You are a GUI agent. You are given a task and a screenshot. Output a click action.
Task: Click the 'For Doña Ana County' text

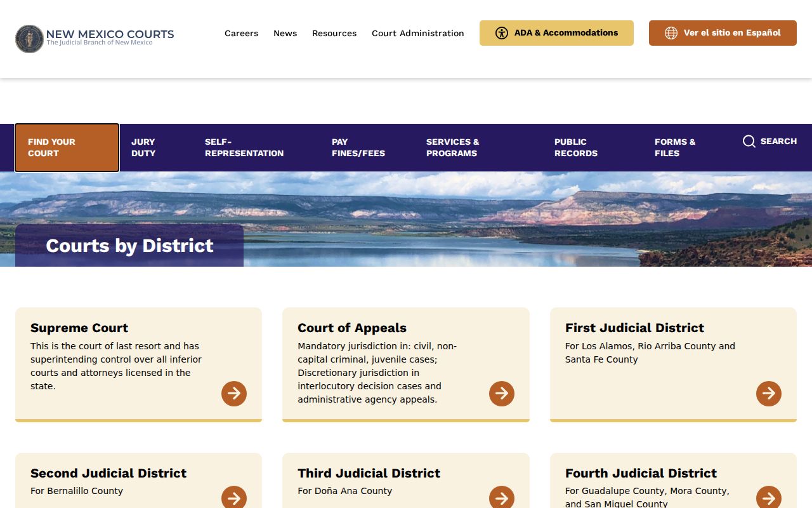point(345,491)
